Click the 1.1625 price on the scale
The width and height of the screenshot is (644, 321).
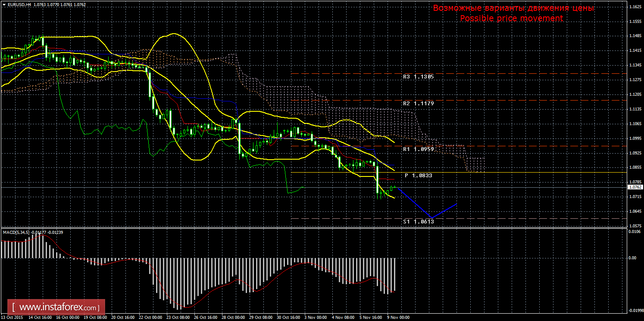coord(635,7)
